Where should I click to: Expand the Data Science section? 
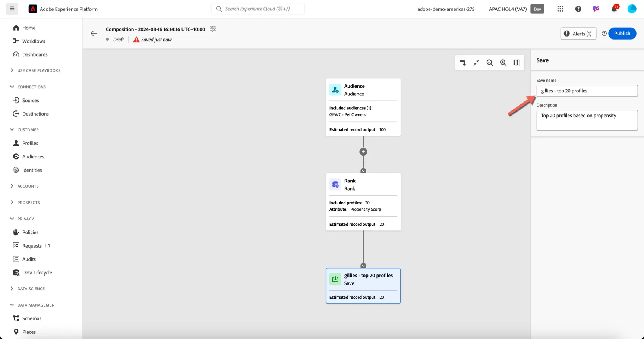[12, 289]
